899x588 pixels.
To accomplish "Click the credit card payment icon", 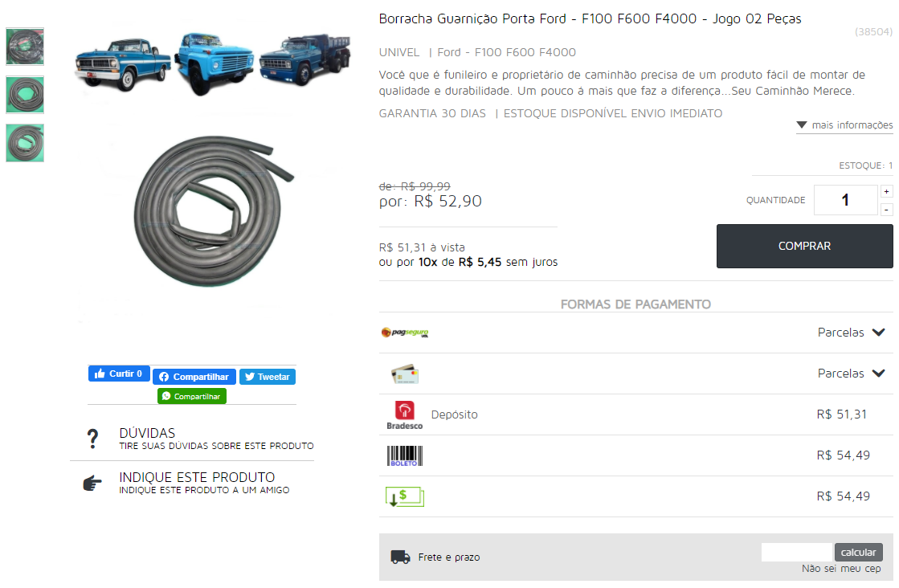I will coord(405,374).
